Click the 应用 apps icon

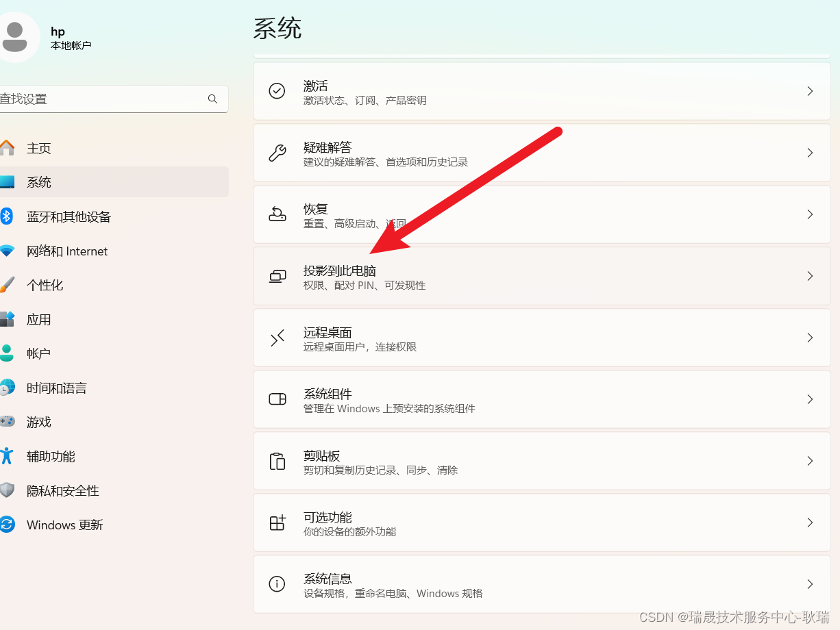click(7, 319)
